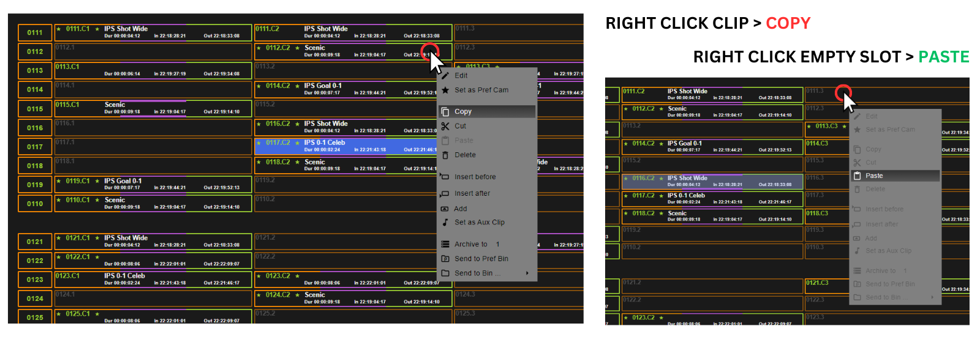The width and height of the screenshot is (980, 337).
Task: Toggle the star left of 0122.C1 label
Action: (59, 257)
